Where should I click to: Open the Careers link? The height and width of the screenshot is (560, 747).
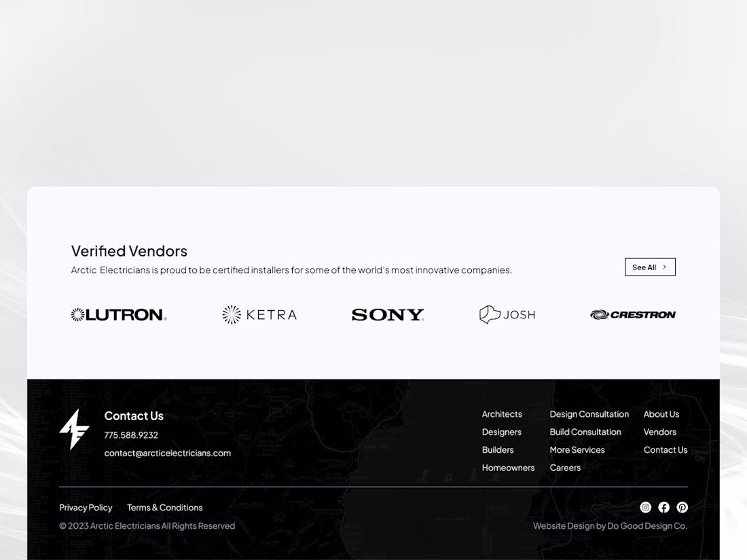pos(565,468)
